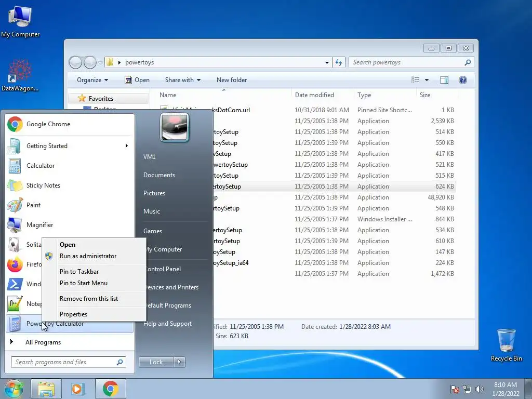
Task: Click the Solitaire cards icon
Action: (x=15, y=245)
